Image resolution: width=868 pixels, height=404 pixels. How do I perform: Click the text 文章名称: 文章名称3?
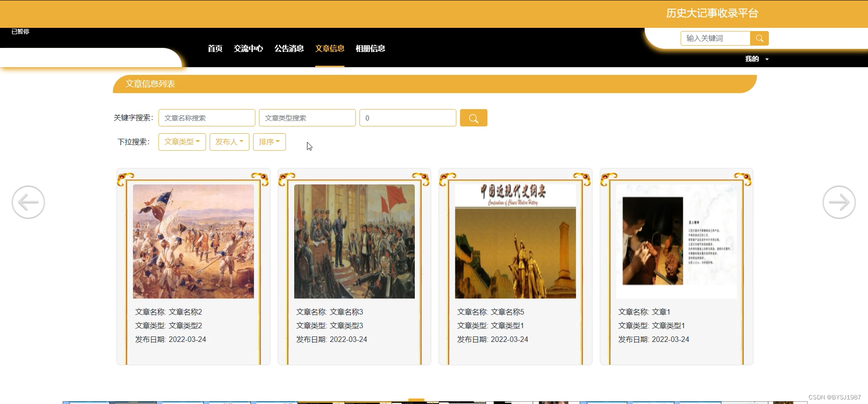(330, 312)
